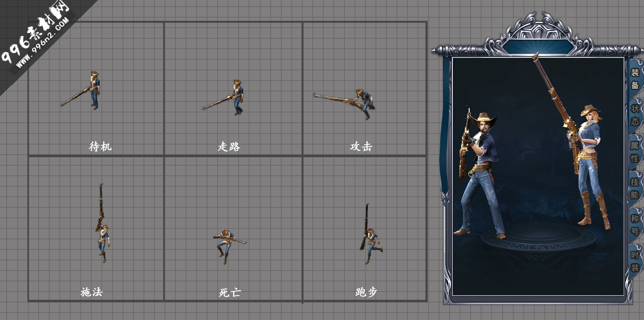Select the death sprite above 死亡

[x=229, y=245]
